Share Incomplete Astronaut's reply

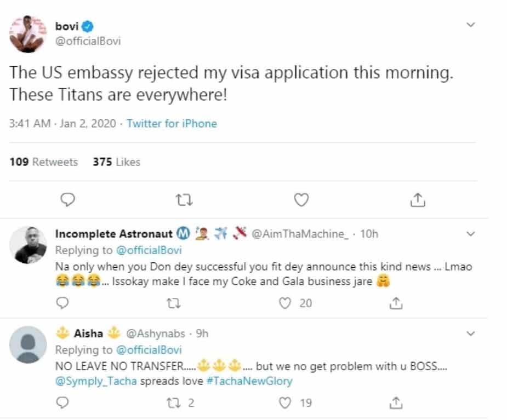point(395,302)
